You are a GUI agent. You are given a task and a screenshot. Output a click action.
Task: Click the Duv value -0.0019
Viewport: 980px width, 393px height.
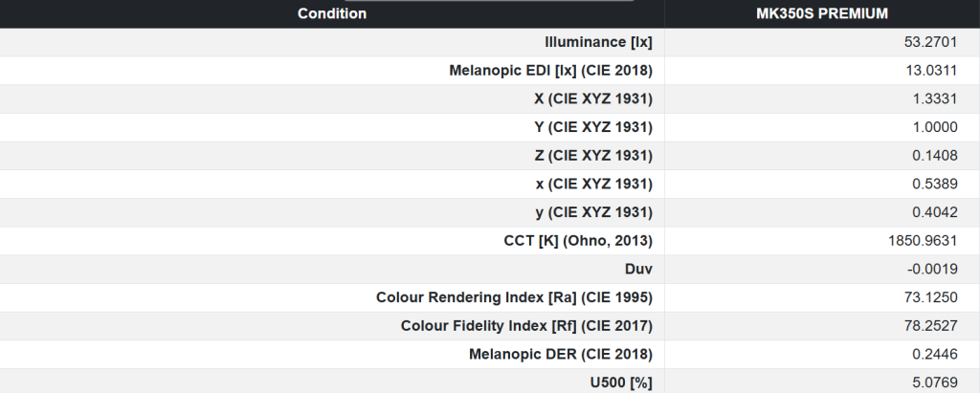[944, 269]
